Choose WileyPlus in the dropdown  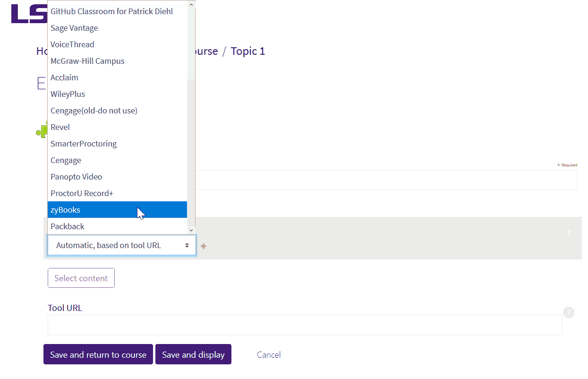tap(117, 94)
